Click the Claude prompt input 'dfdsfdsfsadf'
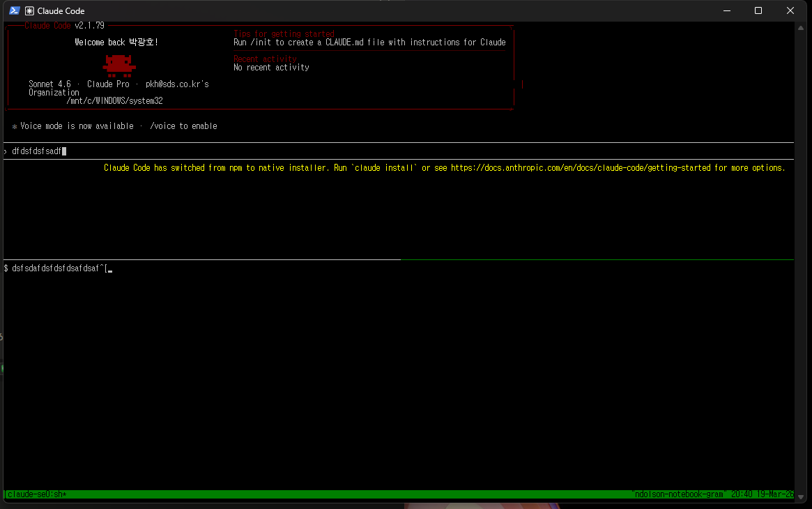The width and height of the screenshot is (812, 509). point(398,151)
